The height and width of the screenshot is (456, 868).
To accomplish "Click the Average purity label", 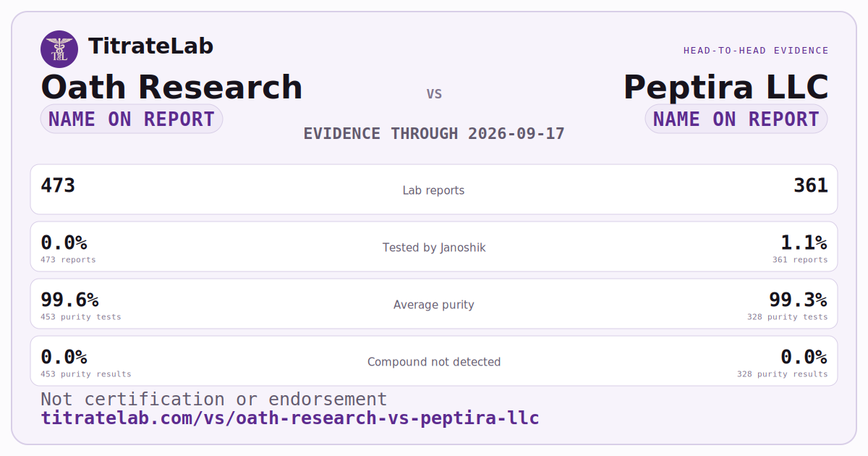I will [x=434, y=305].
